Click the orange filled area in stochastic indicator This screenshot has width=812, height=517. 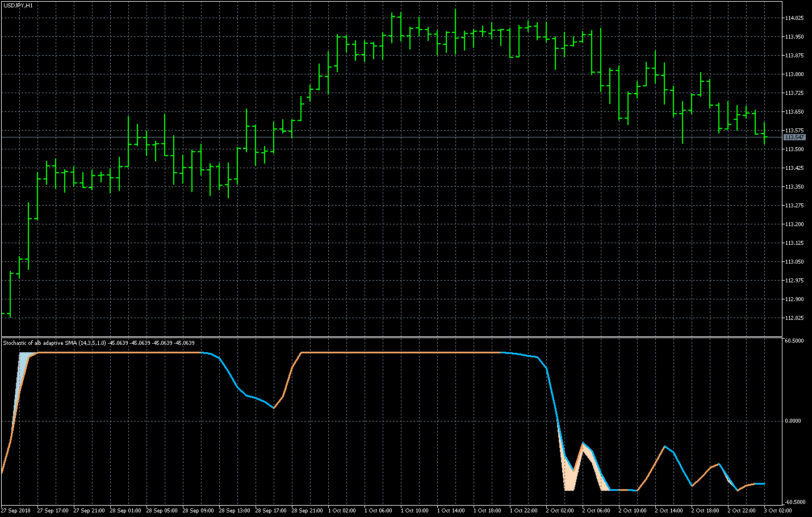[569, 477]
